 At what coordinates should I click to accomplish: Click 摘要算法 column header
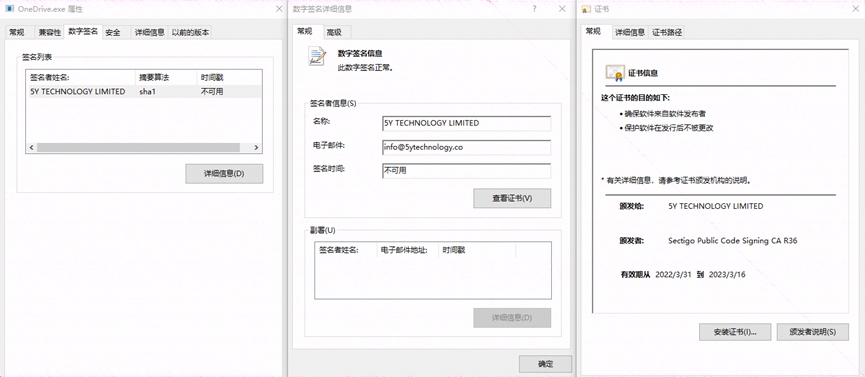[166, 78]
